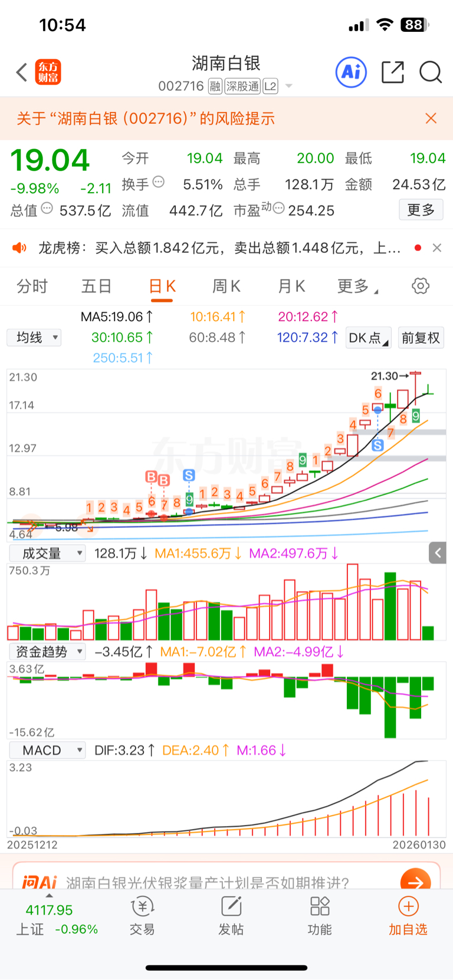This screenshot has width=453, height=980.
Task: Tap the 120:7.32 moving average value
Action: [x=307, y=338]
